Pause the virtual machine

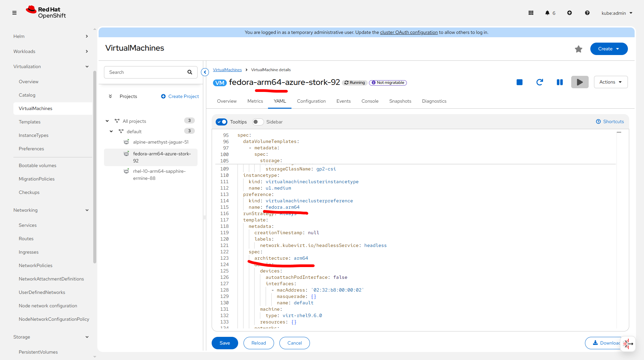(560, 82)
